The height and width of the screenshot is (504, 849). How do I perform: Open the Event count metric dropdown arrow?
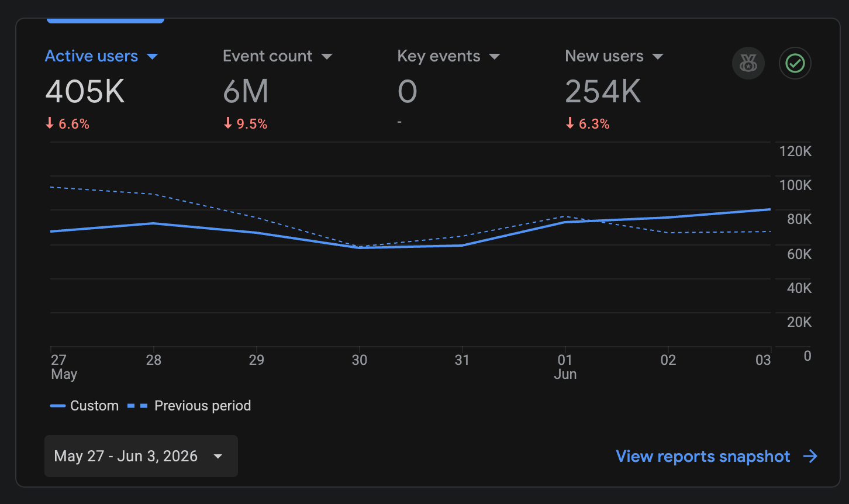(x=327, y=57)
